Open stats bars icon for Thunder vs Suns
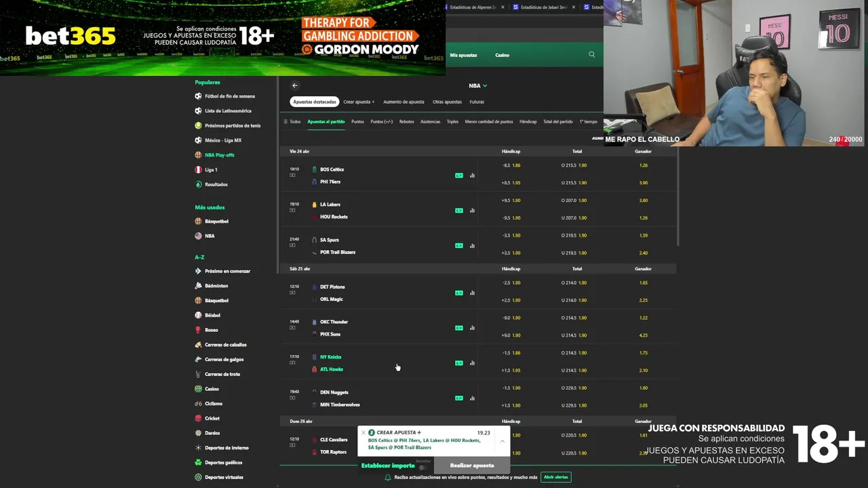 (x=472, y=328)
